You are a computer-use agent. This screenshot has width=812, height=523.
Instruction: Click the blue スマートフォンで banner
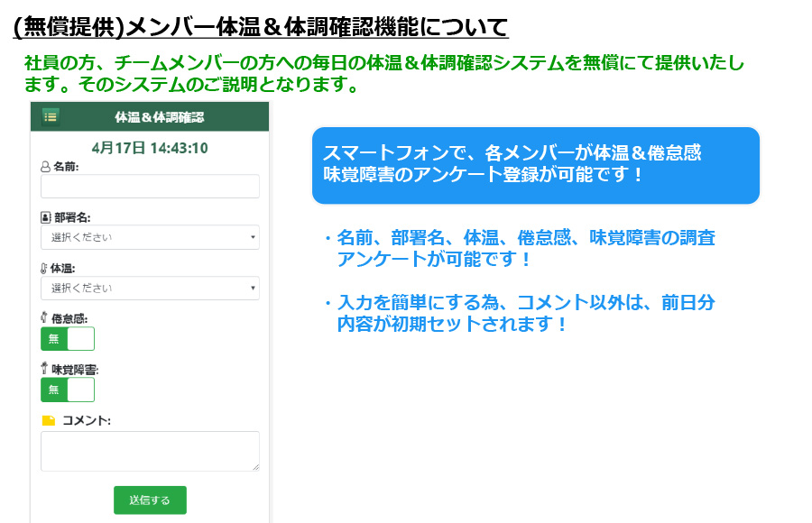[x=535, y=165]
